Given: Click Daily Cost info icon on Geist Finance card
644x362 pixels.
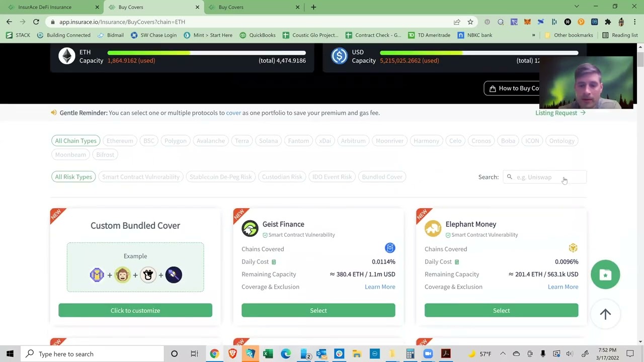Looking at the screenshot, I should [x=274, y=262].
